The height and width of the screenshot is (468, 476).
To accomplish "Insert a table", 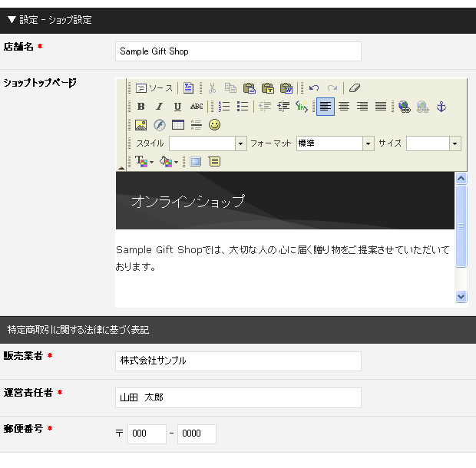I will (178, 125).
